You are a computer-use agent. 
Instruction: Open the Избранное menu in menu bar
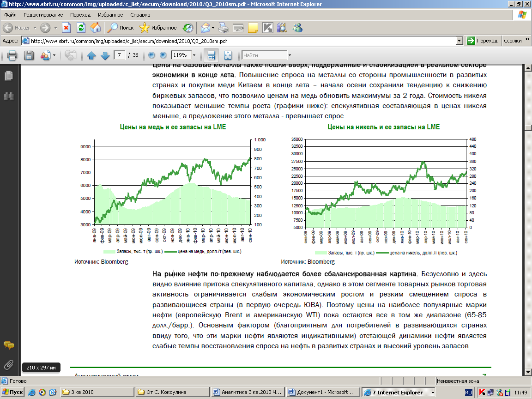point(110,15)
